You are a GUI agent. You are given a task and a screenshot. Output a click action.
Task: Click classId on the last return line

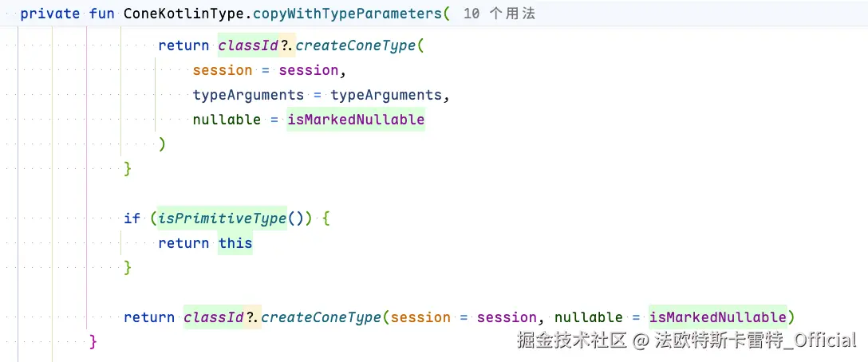214,317
